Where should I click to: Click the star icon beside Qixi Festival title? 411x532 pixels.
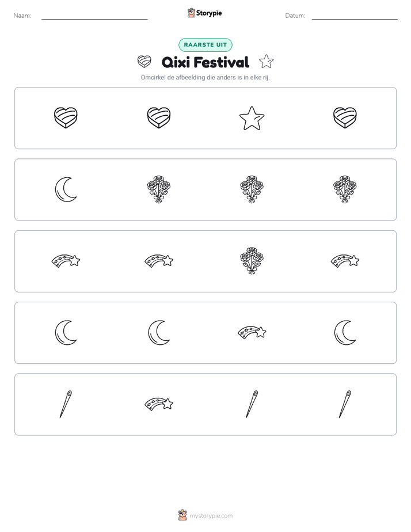(266, 62)
